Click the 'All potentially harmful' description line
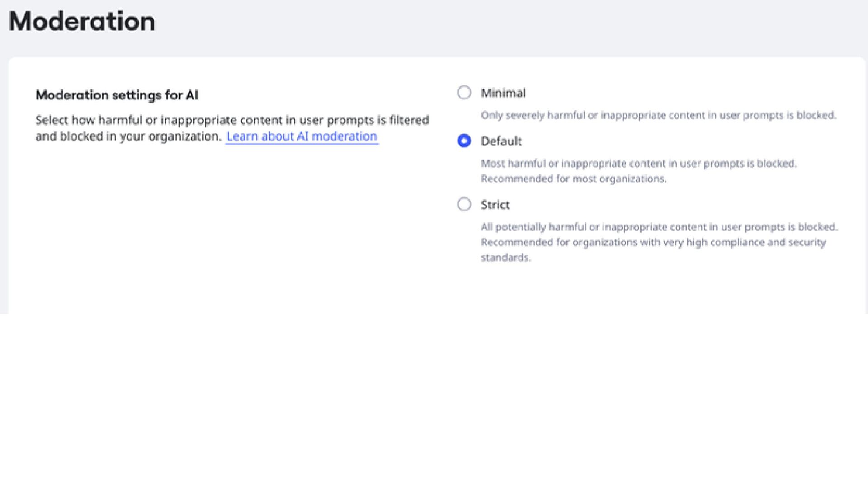The width and height of the screenshot is (868, 488). click(x=659, y=227)
